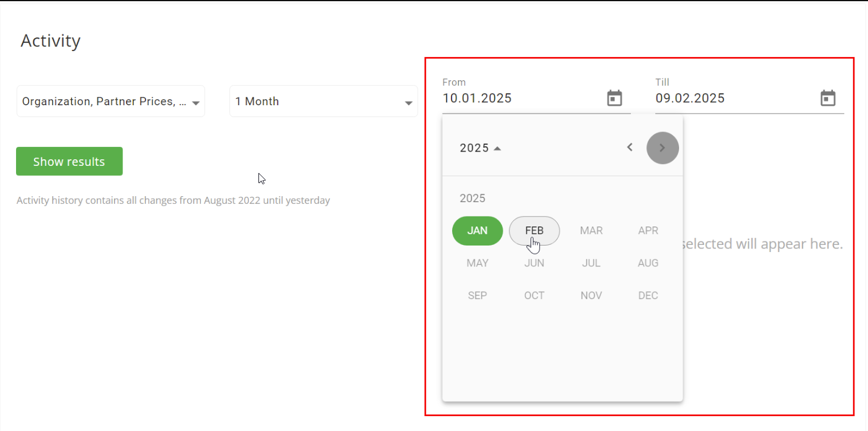The height and width of the screenshot is (431, 868).
Task: Go to next year with right chevron
Action: pyautogui.click(x=662, y=148)
